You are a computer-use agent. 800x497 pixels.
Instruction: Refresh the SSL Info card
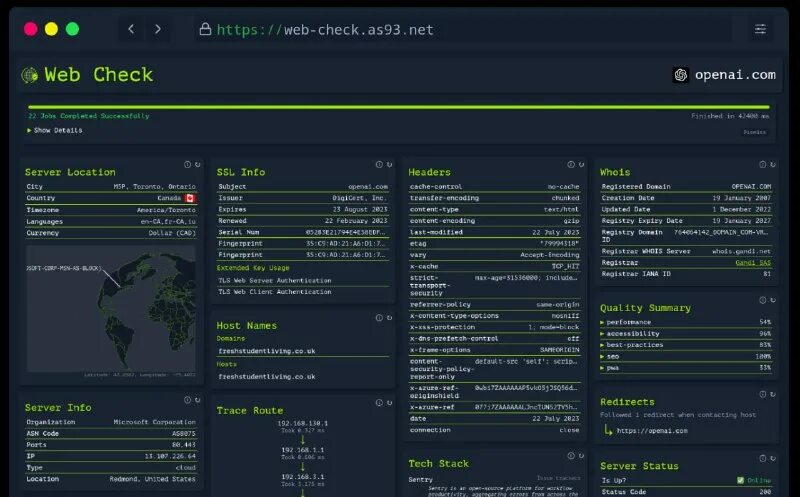[390, 164]
